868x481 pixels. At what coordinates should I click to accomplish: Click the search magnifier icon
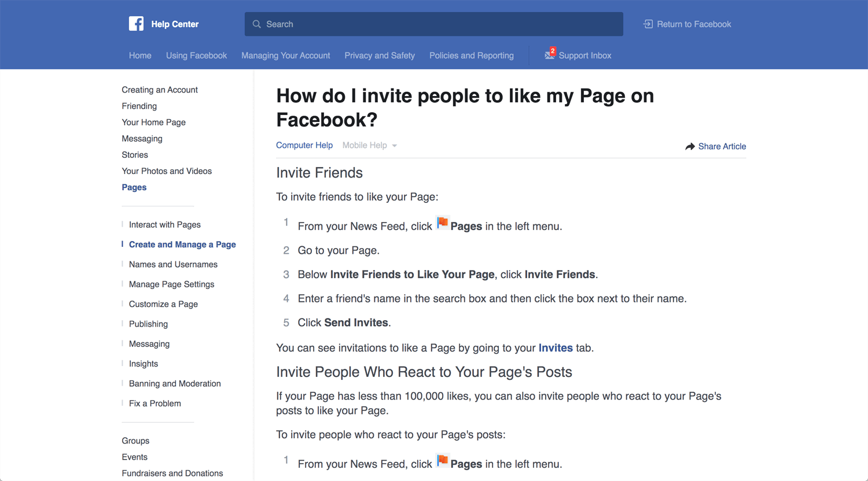tap(257, 24)
